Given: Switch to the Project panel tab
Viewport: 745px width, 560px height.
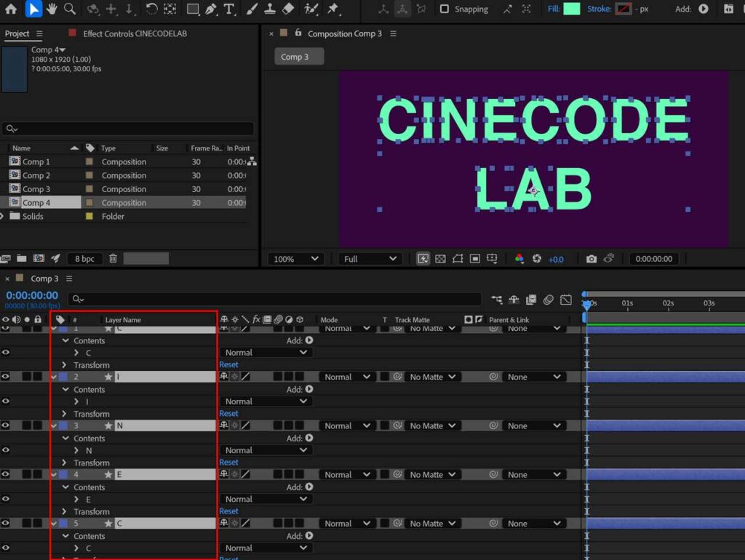Looking at the screenshot, I should point(17,33).
